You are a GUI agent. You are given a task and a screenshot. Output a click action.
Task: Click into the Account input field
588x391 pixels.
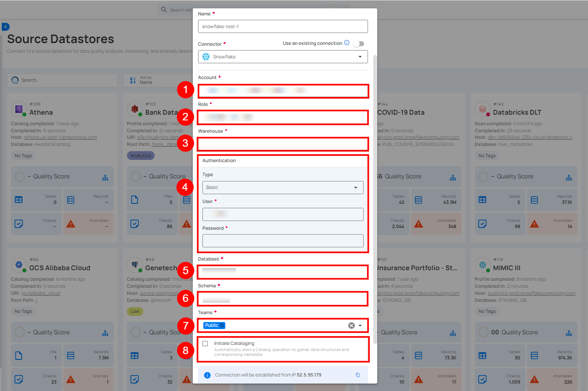pyautogui.click(x=283, y=91)
